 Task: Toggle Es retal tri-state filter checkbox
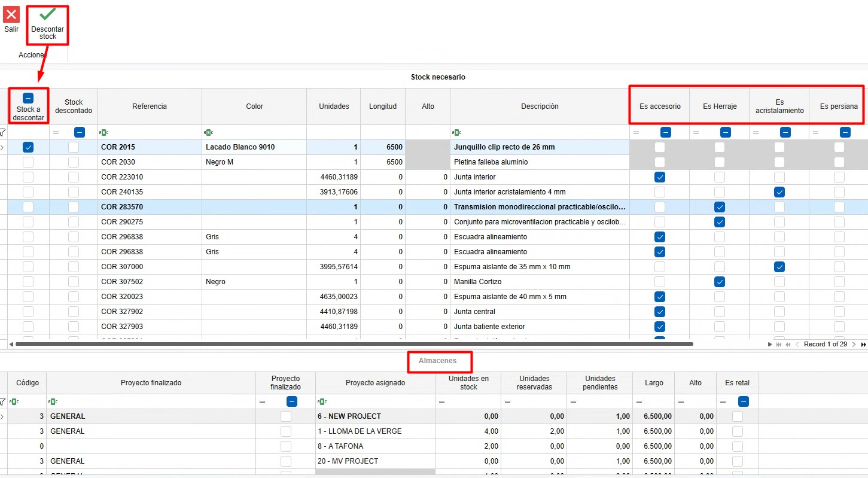(744, 401)
